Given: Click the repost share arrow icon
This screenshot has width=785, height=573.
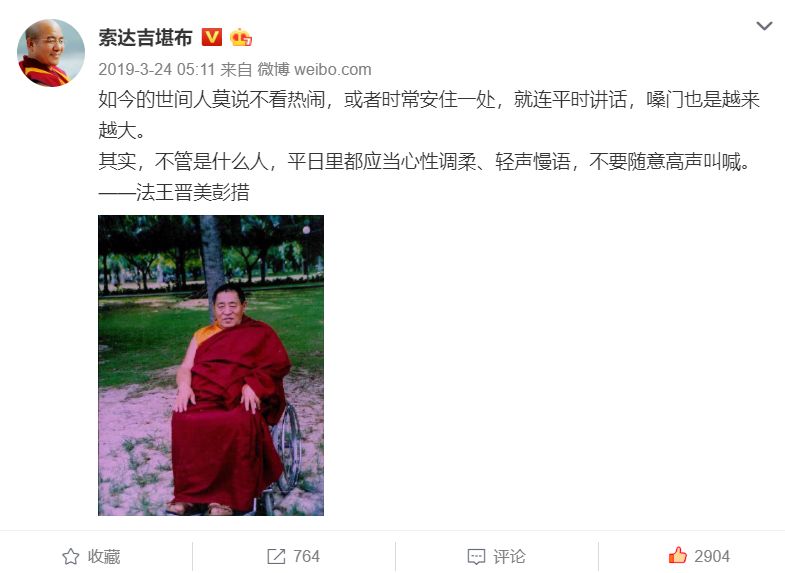Looking at the screenshot, I should [276, 556].
